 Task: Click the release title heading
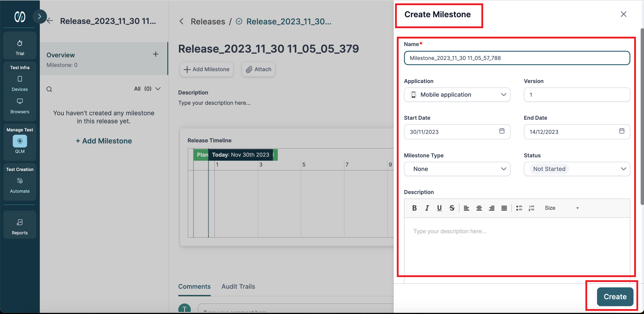pyautogui.click(x=268, y=49)
